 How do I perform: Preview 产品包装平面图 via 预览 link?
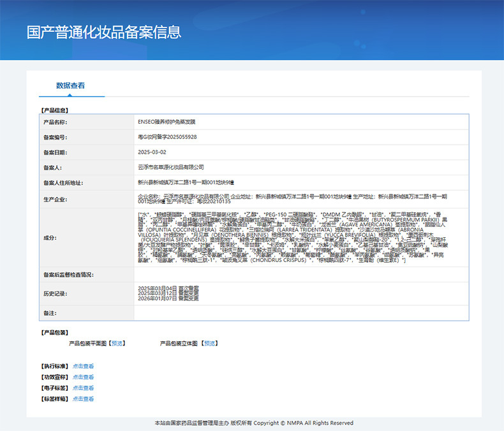(117, 343)
